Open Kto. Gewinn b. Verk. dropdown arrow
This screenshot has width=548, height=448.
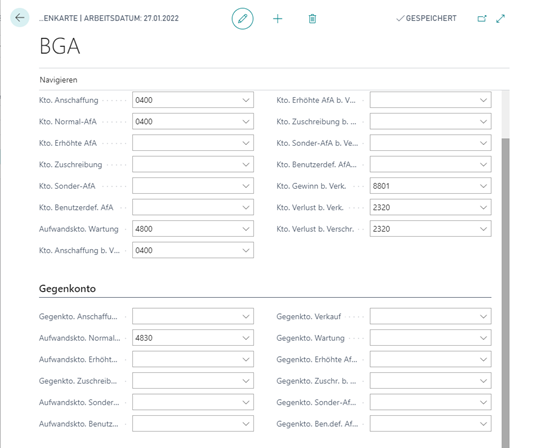[x=483, y=186]
